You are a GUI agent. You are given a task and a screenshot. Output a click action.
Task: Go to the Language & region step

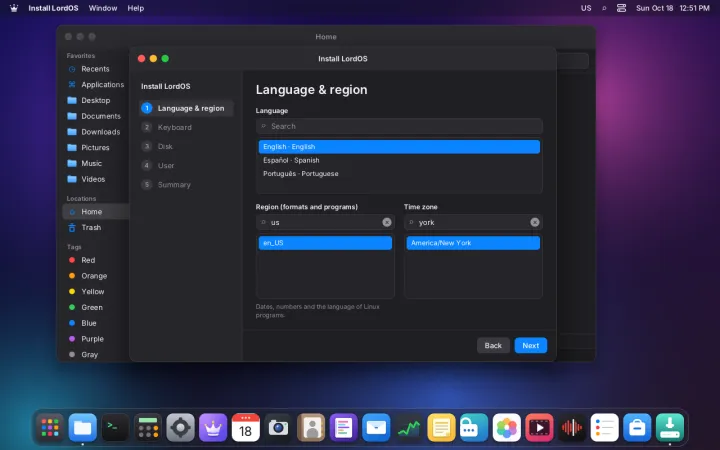186,108
